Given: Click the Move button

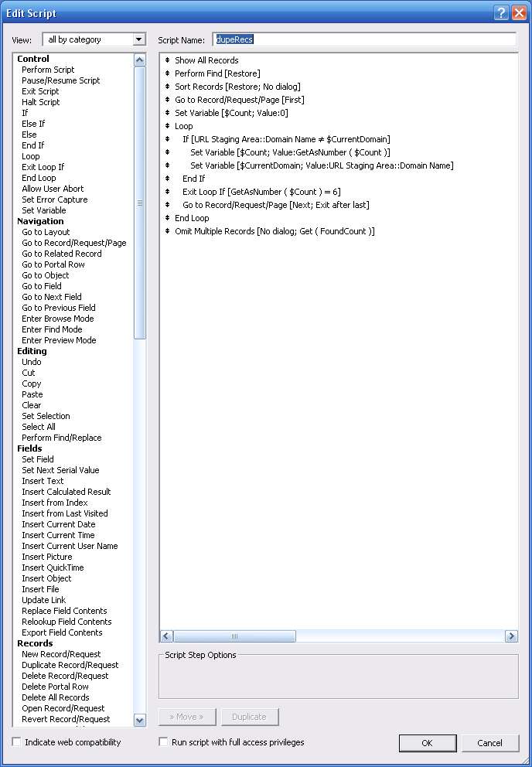Looking at the screenshot, I should click(x=186, y=717).
